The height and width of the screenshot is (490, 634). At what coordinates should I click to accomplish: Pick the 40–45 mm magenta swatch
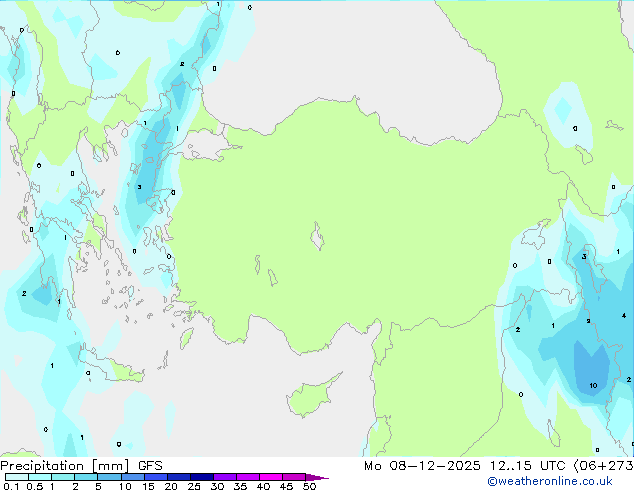pos(271,477)
